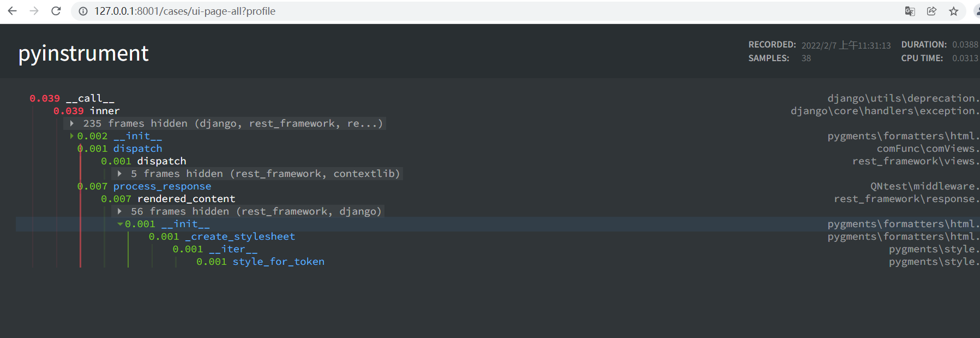The image size is (980, 338).
Task: Click pygments\style path beside style_for_token
Action: tap(934, 262)
